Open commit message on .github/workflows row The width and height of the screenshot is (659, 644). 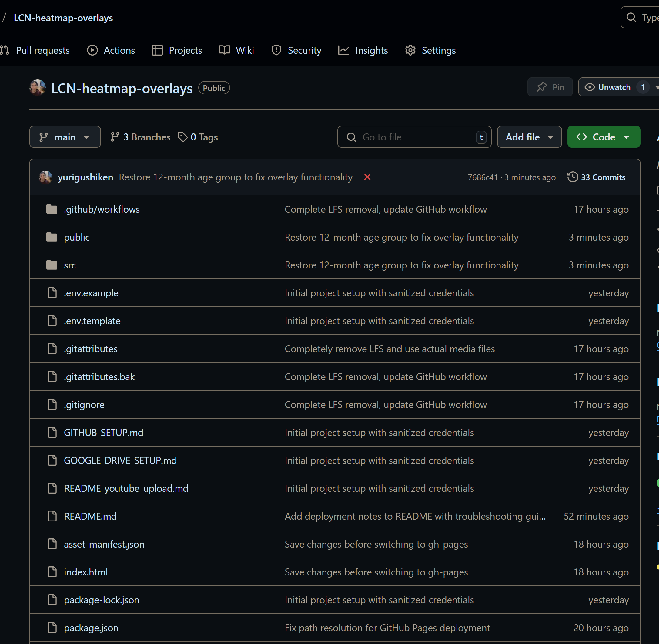[x=386, y=209]
